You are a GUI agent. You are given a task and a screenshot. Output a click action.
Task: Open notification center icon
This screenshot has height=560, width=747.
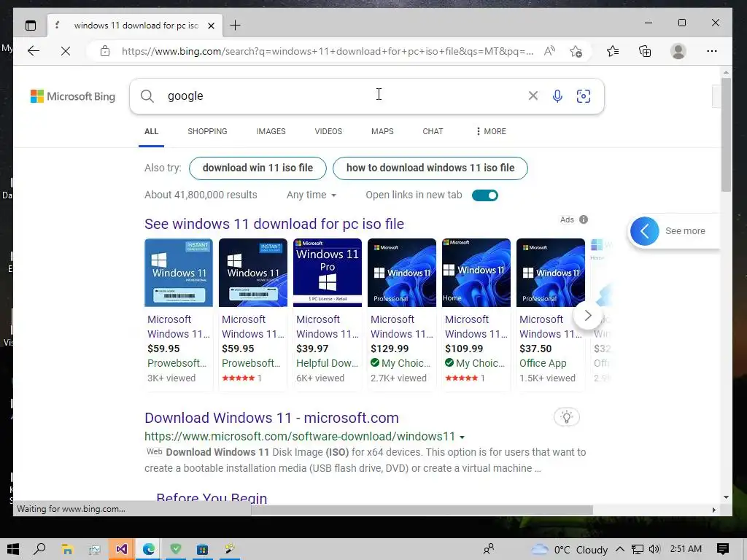[x=723, y=549]
